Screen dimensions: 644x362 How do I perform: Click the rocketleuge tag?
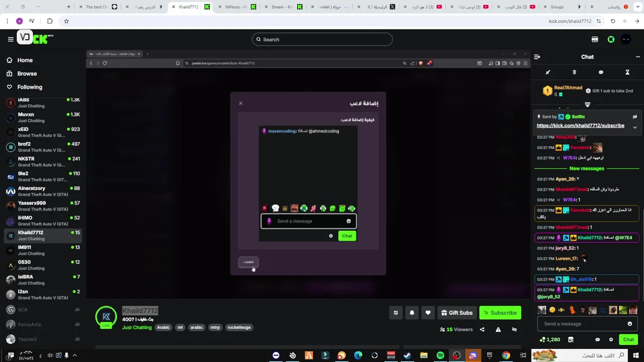click(x=239, y=327)
